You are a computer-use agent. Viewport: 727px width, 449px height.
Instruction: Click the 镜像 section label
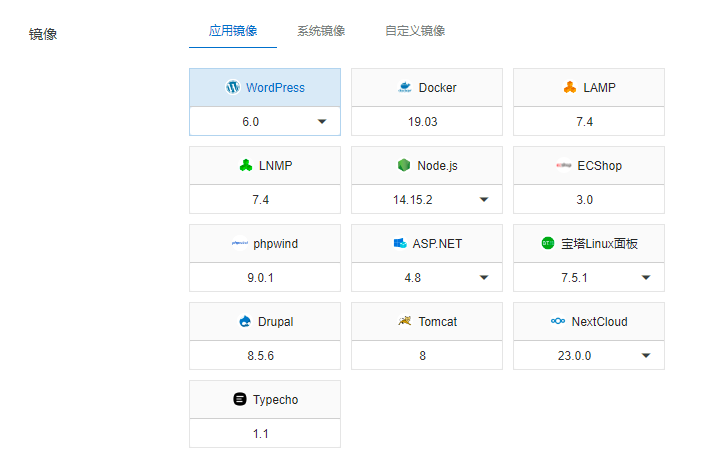click(x=43, y=34)
